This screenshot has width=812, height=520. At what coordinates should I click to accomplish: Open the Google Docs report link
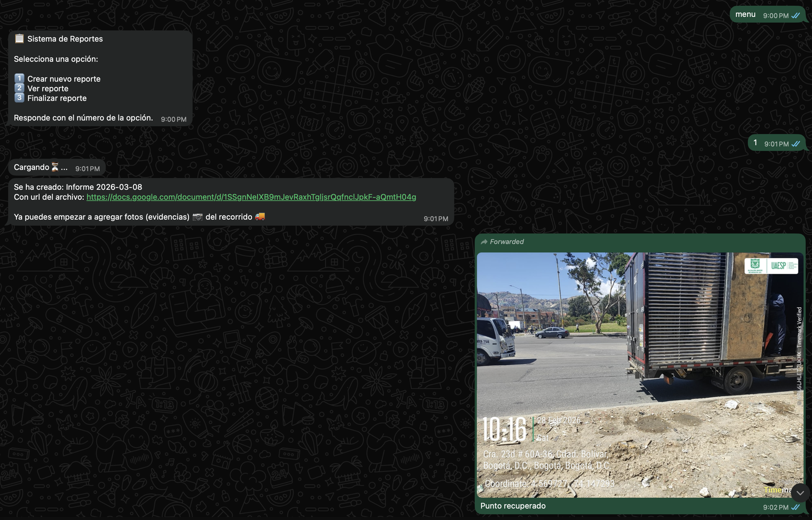251,197
